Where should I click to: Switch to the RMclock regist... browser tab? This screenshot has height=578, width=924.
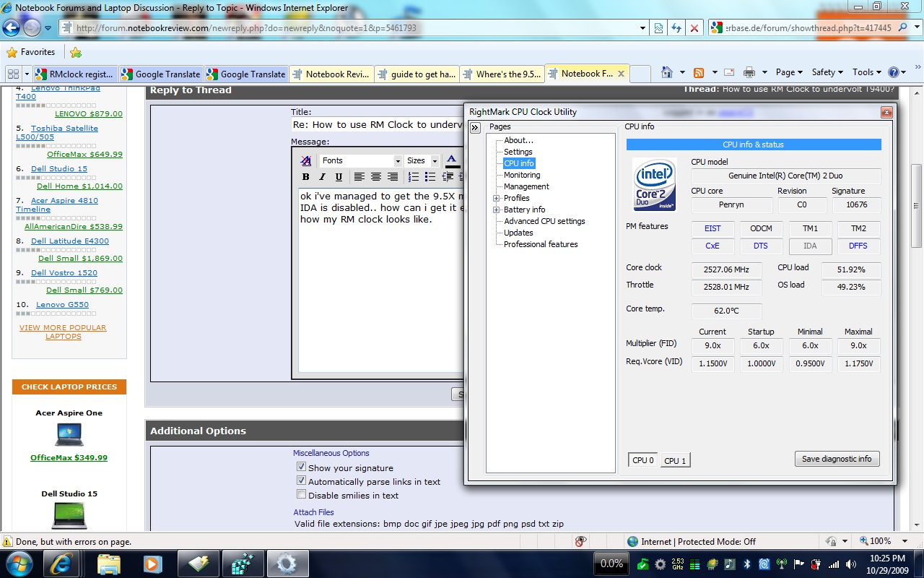click(75, 74)
